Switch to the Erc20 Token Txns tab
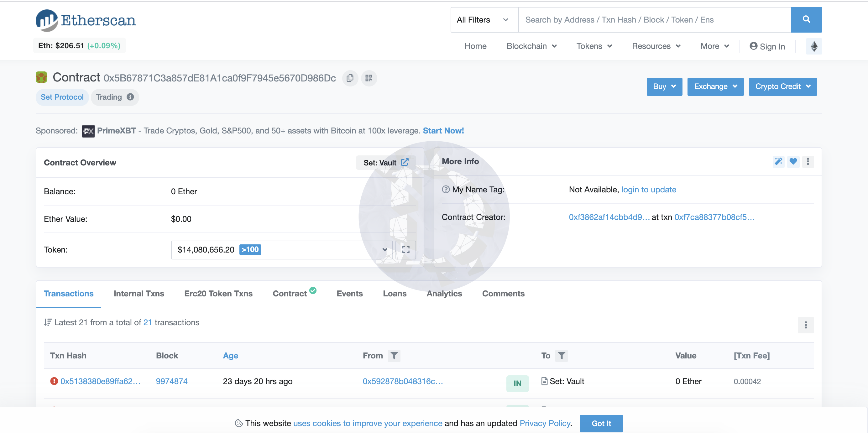This screenshot has width=868, height=433. click(x=218, y=294)
